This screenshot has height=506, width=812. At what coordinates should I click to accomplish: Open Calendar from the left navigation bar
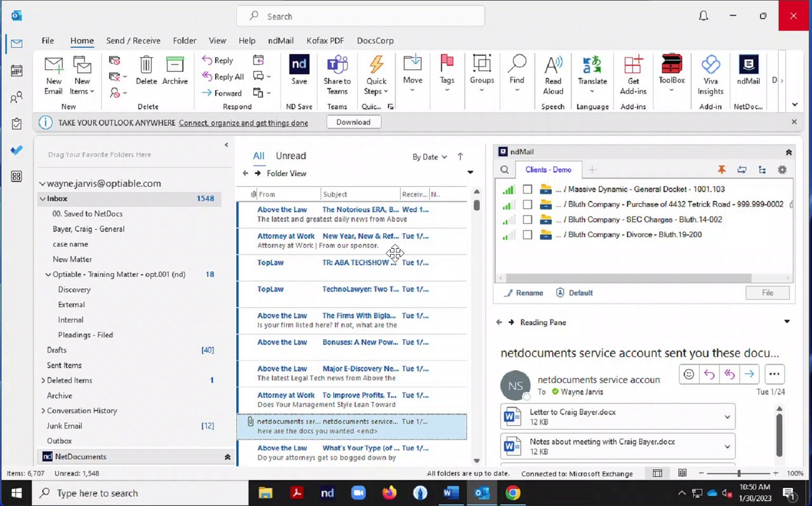click(16, 70)
